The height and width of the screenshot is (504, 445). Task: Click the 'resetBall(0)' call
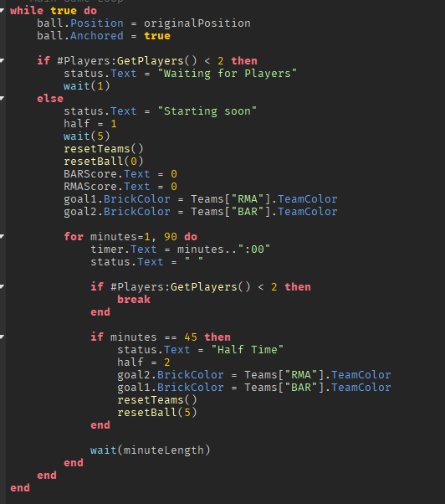point(104,162)
